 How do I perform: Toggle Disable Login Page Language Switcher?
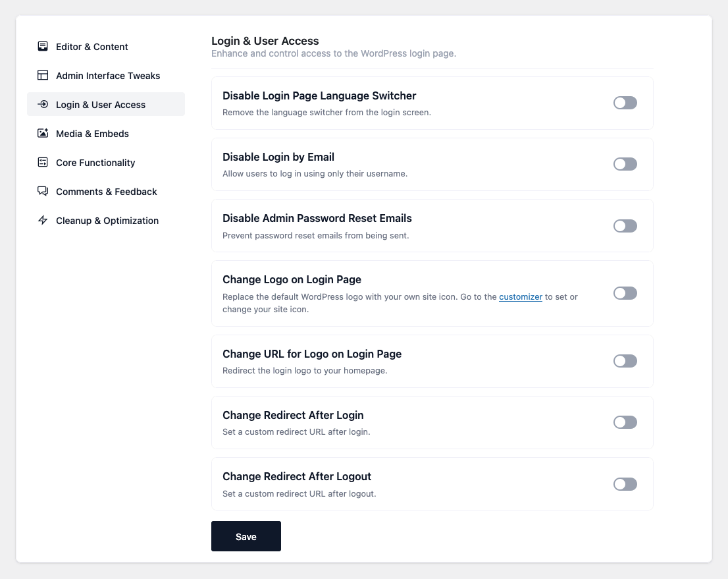click(625, 103)
